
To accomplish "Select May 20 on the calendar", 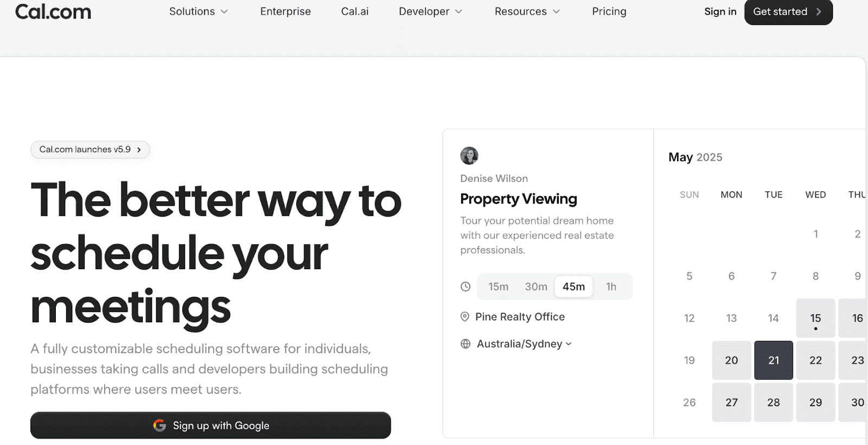I will point(731,360).
